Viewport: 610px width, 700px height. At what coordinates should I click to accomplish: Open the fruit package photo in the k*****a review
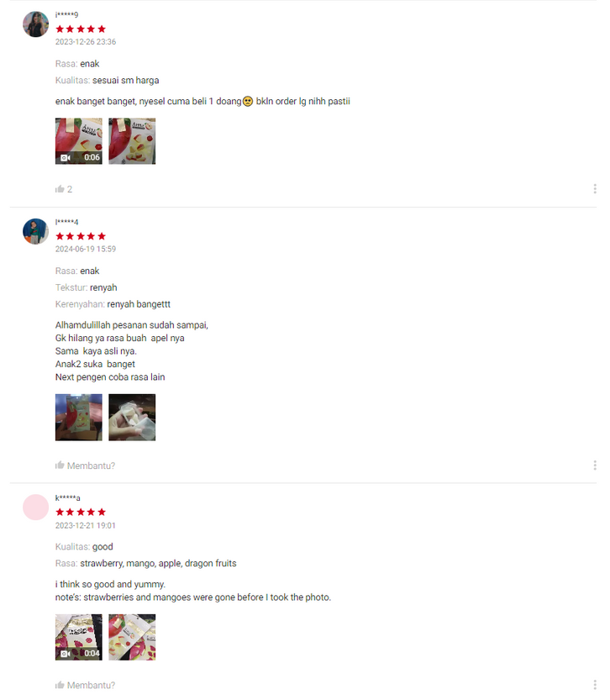[x=132, y=637]
